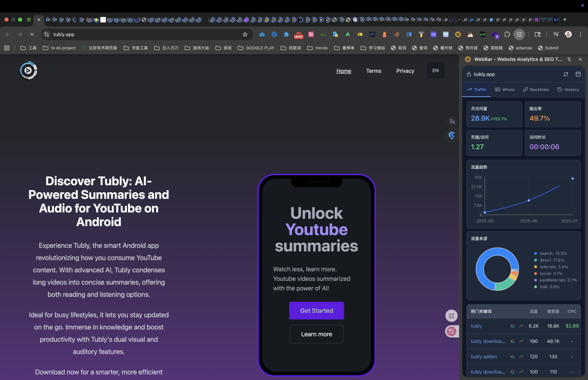The image size is (588, 380).
Task: Click the WebBar layout window icon
Action: coord(578,74)
